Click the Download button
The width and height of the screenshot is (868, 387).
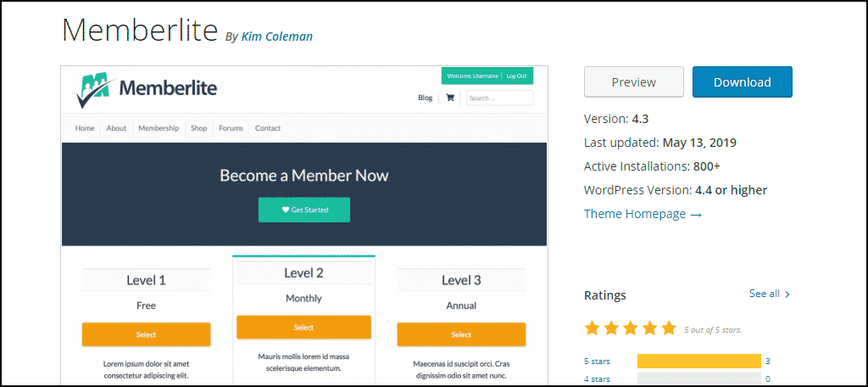point(743,82)
